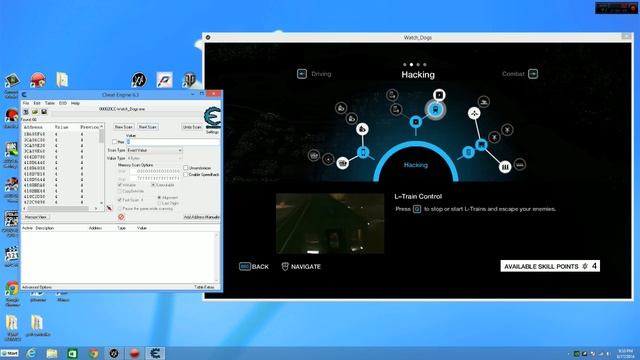Screen dimensions: 640x360
Task: Click the red clear-list icon below the scan options
Action: coord(121,217)
